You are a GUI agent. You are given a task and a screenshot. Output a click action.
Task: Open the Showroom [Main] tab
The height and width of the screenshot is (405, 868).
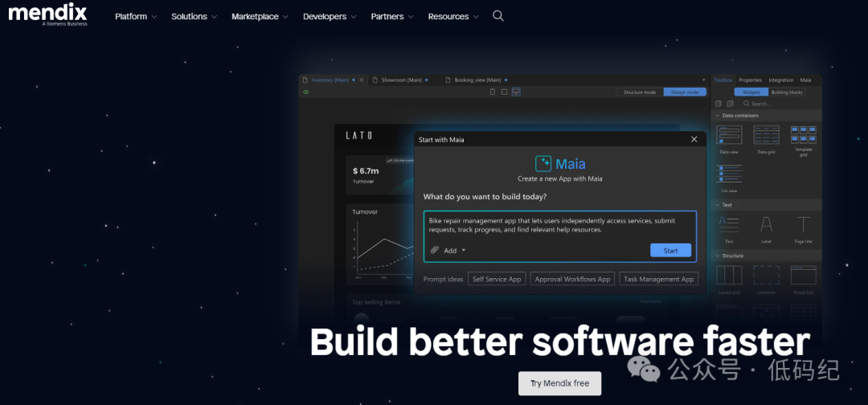coord(402,80)
